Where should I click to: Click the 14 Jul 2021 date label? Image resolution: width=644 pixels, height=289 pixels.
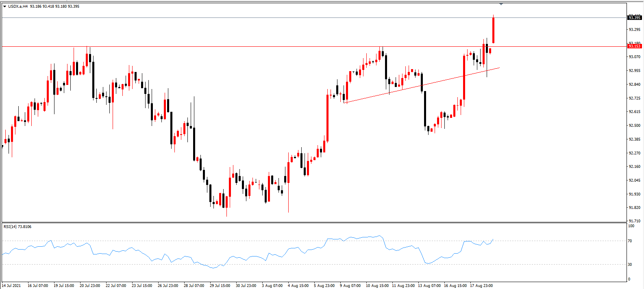click(11, 285)
